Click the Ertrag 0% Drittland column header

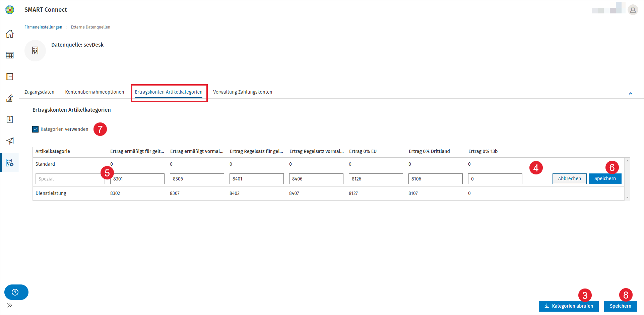point(429,151)
